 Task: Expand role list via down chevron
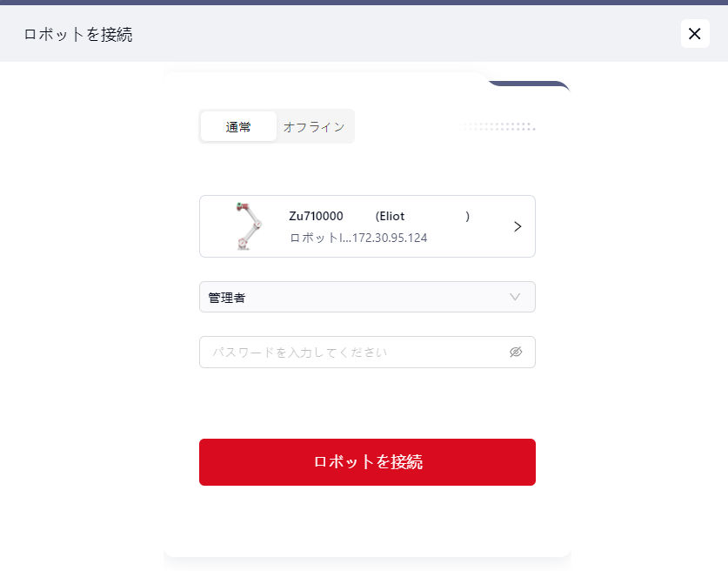(515, 297)
